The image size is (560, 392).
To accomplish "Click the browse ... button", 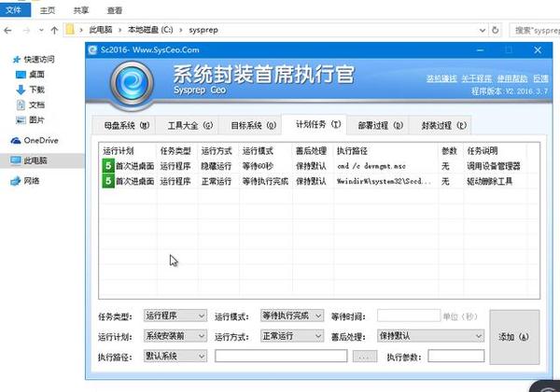I will coord(365,356).
